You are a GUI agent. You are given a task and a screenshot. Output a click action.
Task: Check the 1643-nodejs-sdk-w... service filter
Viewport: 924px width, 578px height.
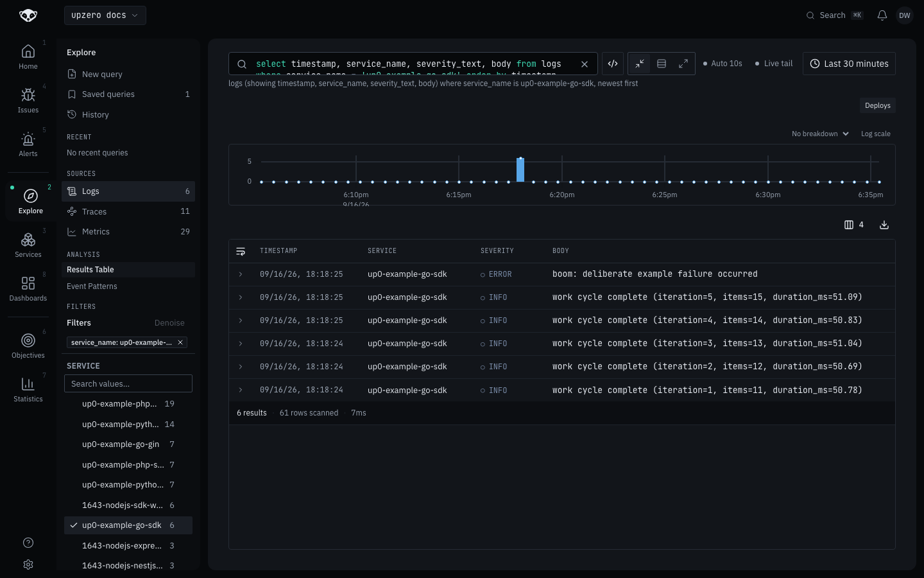click(128, 505)
